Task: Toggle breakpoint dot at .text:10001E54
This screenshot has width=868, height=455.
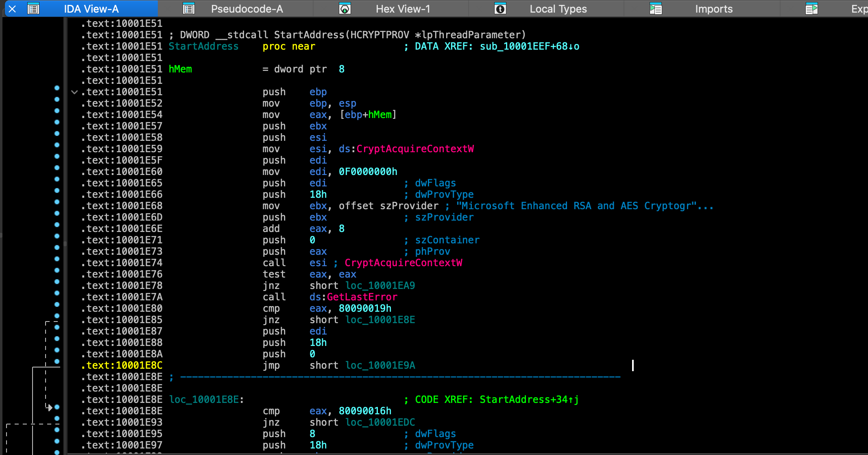Action: point(57,111)
